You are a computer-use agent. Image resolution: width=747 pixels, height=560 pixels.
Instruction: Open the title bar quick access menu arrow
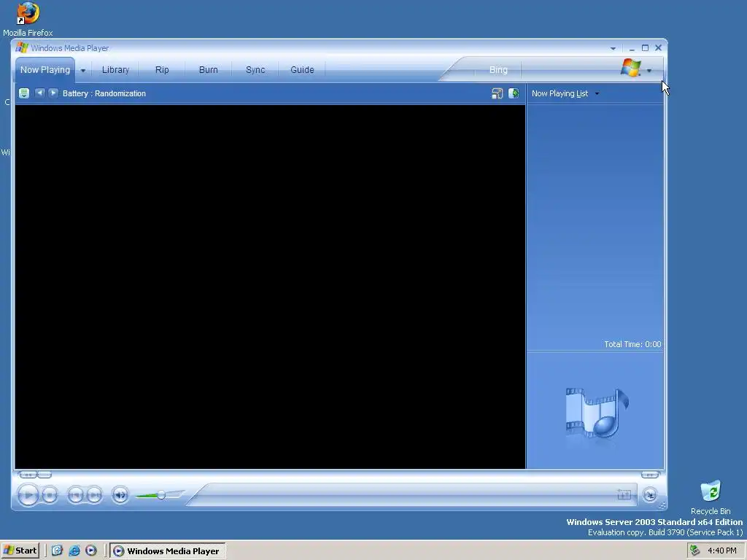coord(613,48)
